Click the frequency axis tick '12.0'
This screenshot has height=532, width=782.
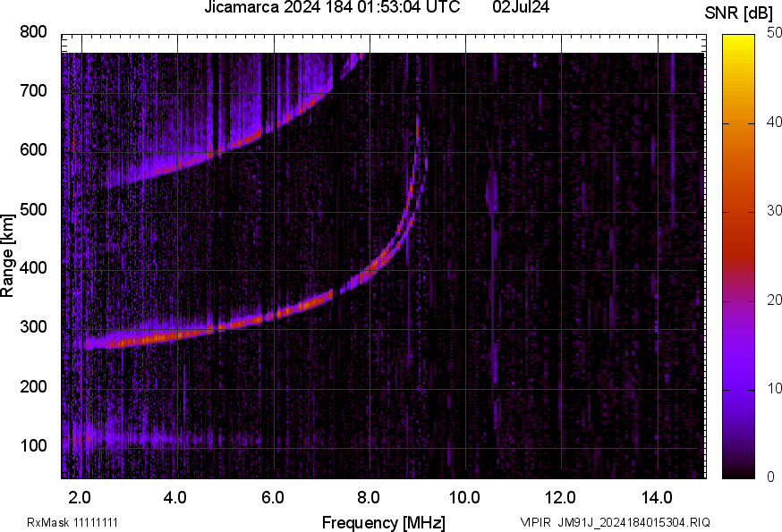click(561, 498)
